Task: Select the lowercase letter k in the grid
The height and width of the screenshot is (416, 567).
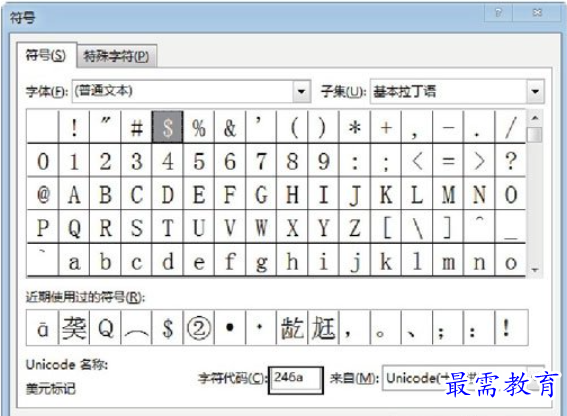Action: [x=386, y=260]
